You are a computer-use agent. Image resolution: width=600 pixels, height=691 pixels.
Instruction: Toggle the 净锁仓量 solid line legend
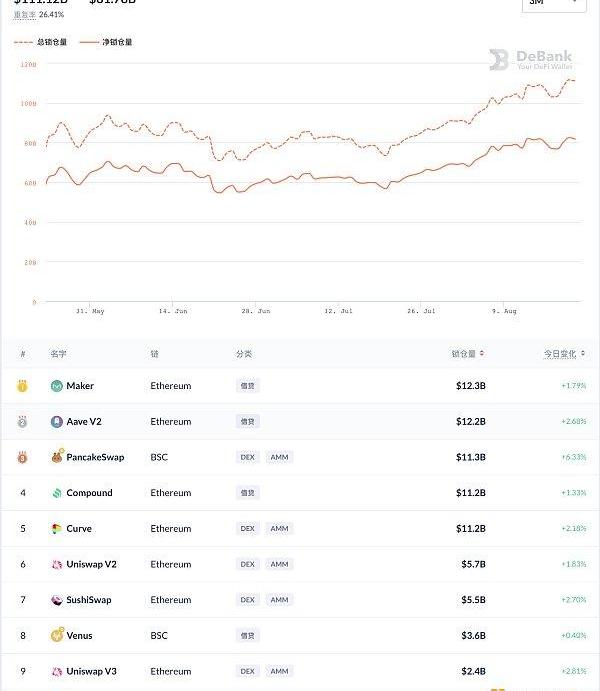pyautogui.click(x=105, y=42)
